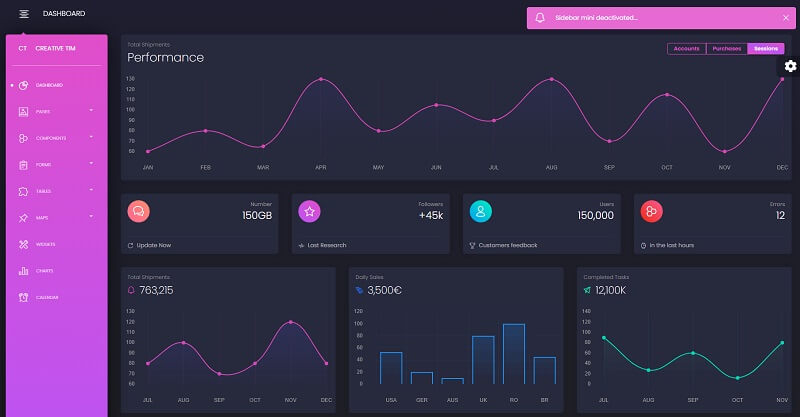Click the Widgets icon in sidebar

tap(24, 244)
